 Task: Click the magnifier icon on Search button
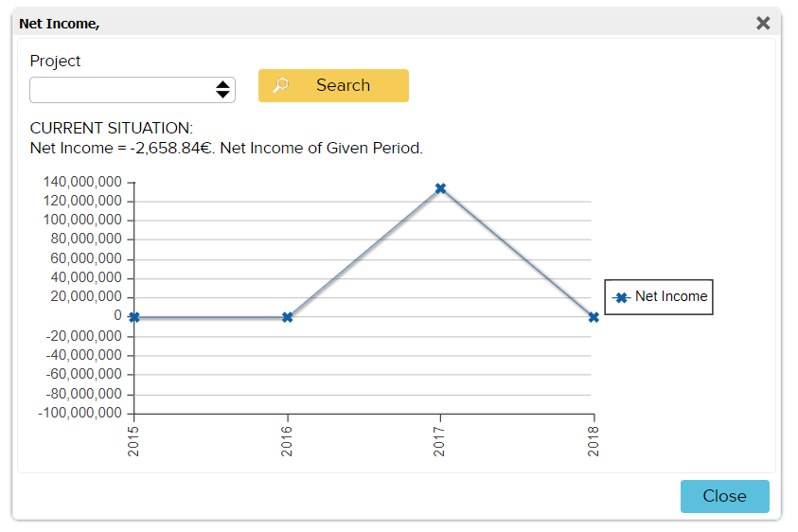[x=280, y=85]
